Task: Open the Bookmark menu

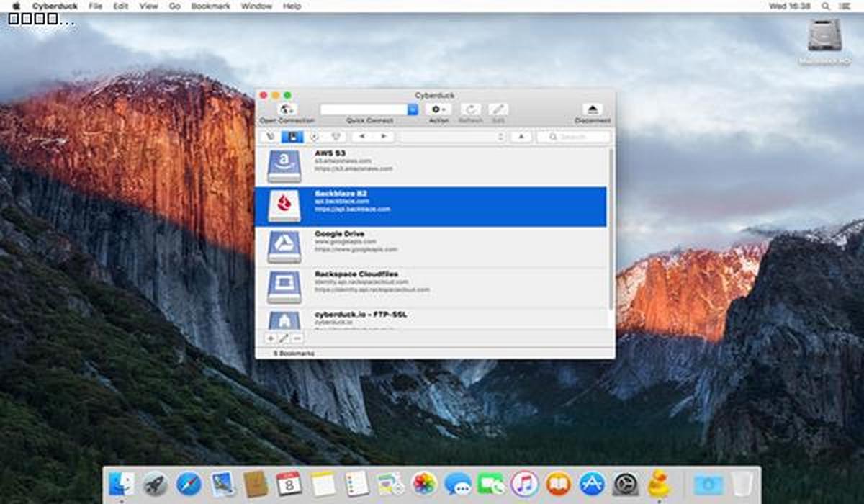Action: pyautogui.click(x=211, y=6)
